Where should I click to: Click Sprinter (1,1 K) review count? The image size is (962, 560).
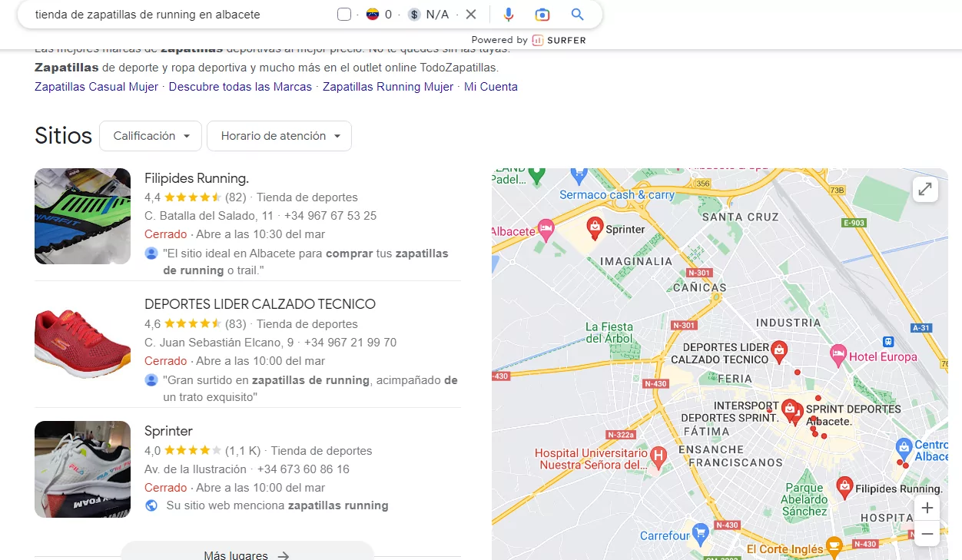pos(243,451)
